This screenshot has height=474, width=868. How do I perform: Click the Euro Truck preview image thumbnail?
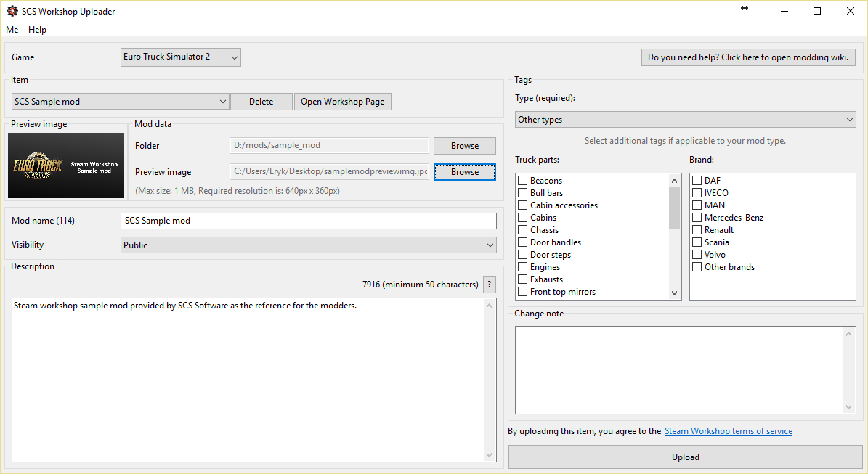[66, 166]
